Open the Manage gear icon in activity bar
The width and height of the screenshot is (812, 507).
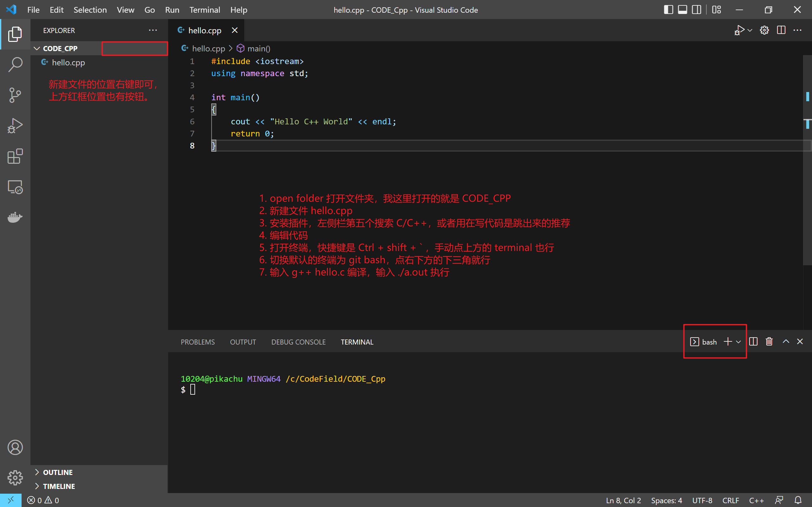(15, 478)
